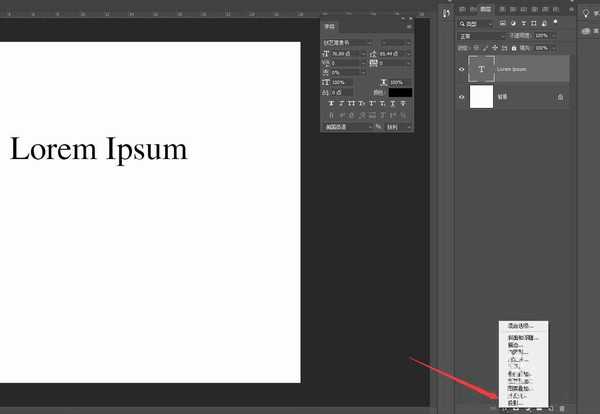
Task: Toggle visibility of the background layer
Action: pyautogui.click(x=462, y=97)
